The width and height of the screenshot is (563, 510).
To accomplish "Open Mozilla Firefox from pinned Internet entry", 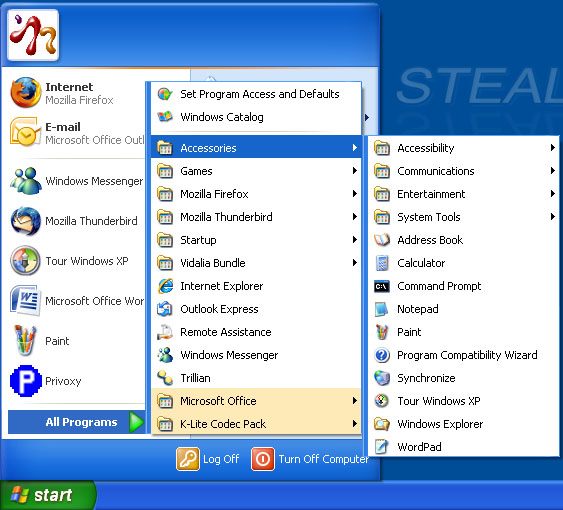I will [x=77, y=93].
